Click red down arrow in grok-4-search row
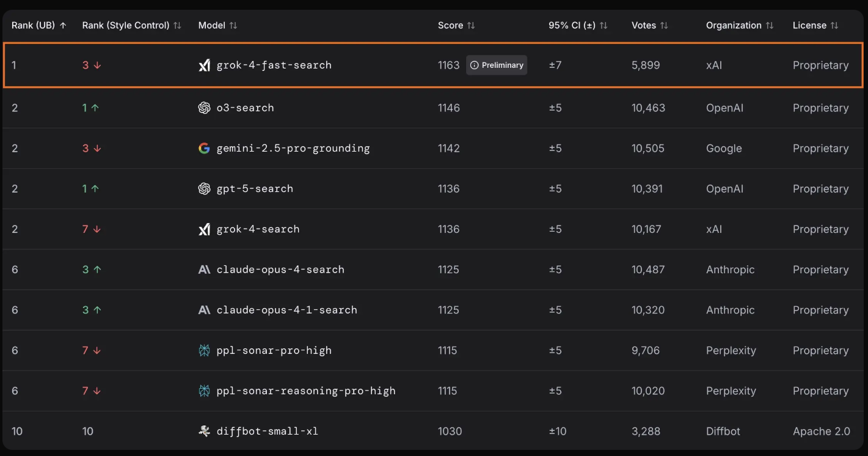The width and height of the screenshot is (868, 456). pos(97,229)
